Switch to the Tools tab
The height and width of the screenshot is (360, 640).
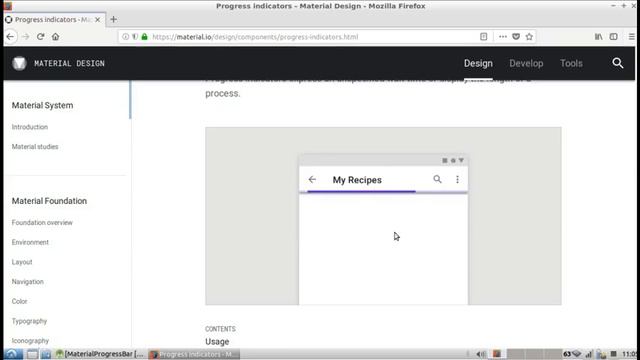point(571,63)
